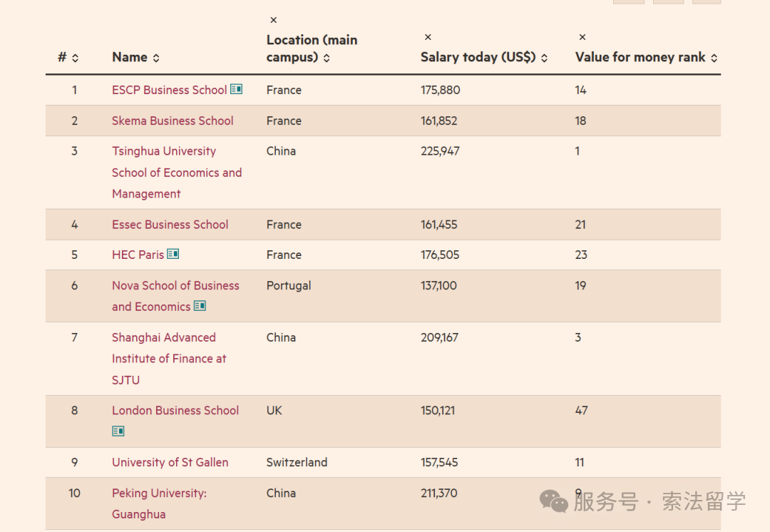The image size is (770, 532).
Task: Click France location in ESCP row
Action: (284, 90)
